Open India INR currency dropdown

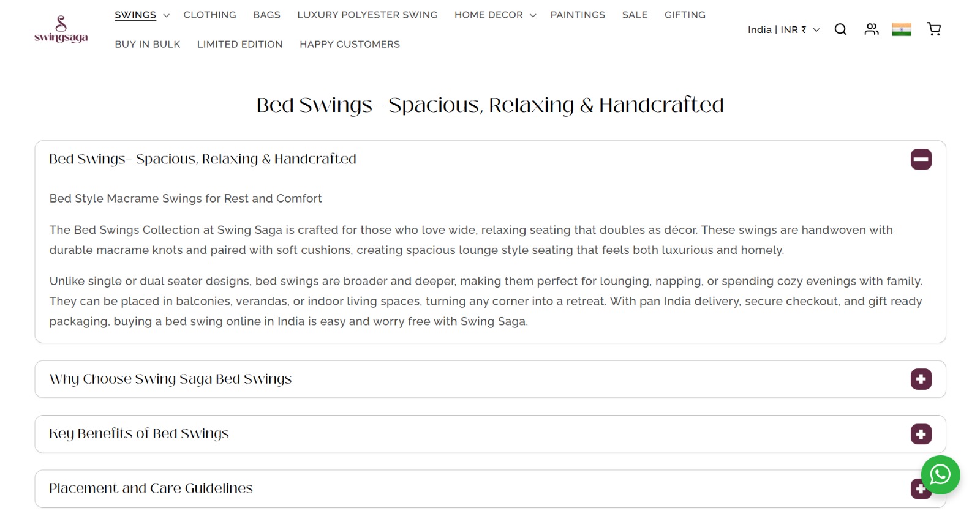(783, 29)
